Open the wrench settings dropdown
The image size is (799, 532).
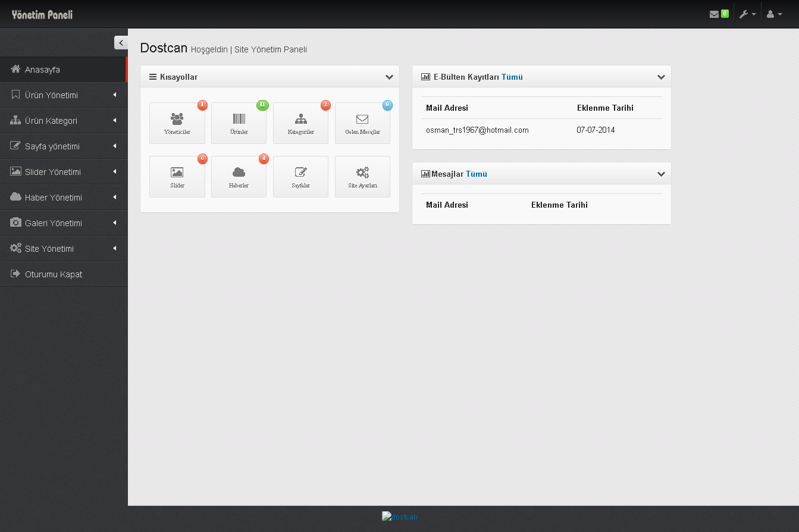click(x=747, y=14)
